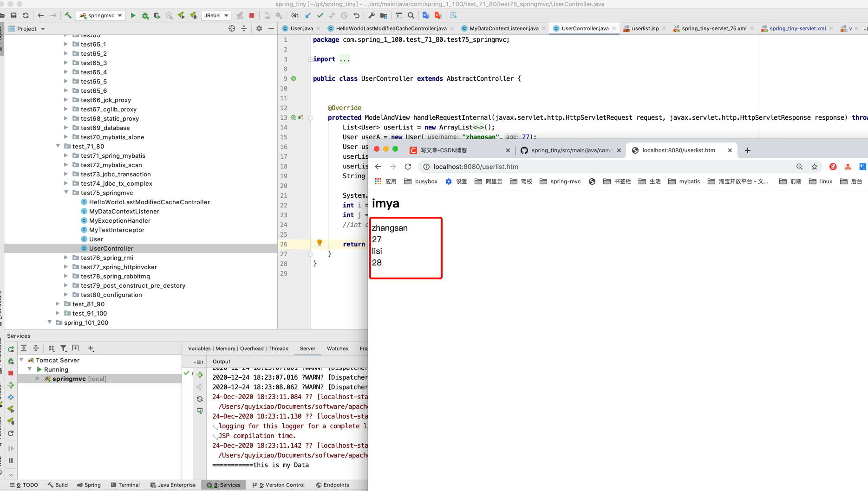868x491 pixels.
Task: Show Git history clock icon
Action: click(344, 15)
